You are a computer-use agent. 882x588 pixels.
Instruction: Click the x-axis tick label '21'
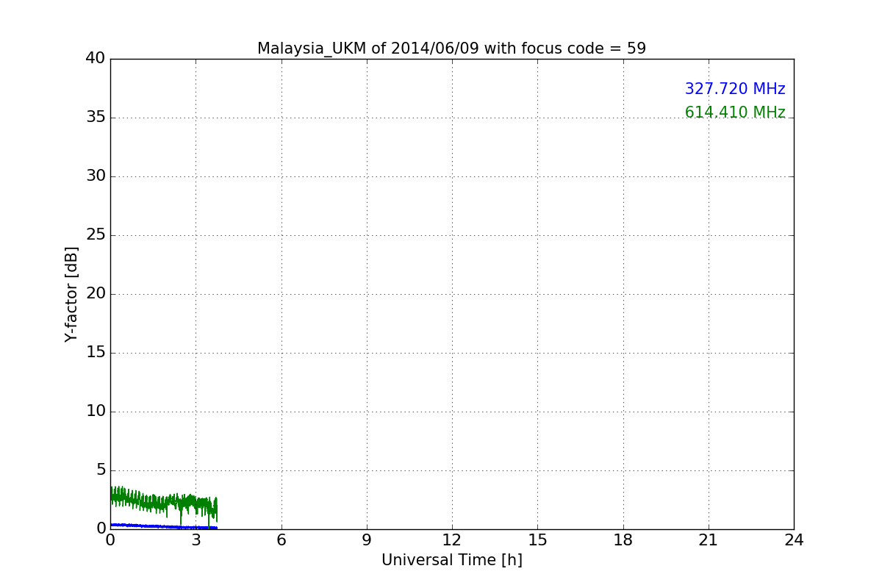click(709, 540)
